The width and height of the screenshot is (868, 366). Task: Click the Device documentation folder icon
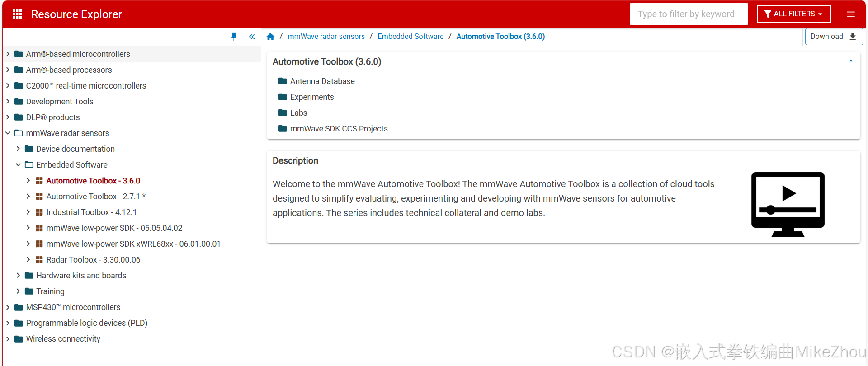(x=29, y=149)
